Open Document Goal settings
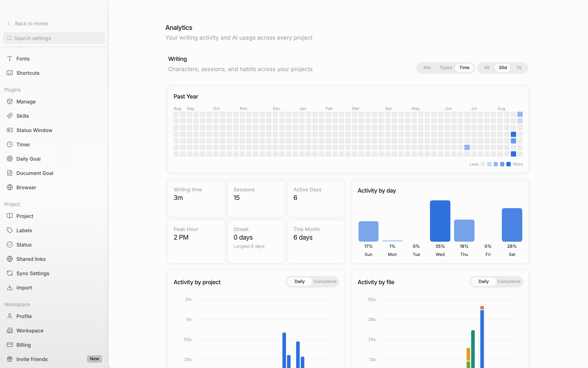 click(x=54, y=173)
